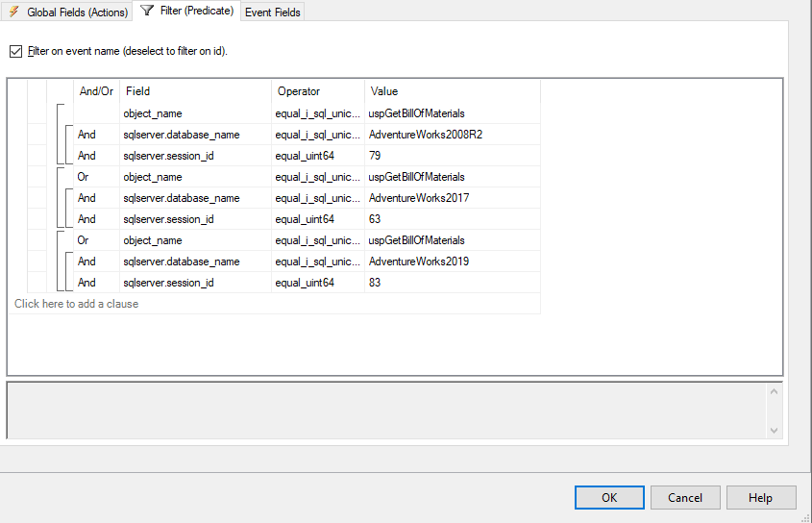Click the Value column header
Viewport: 812px width, 523px height.
[x=452, y=91]
